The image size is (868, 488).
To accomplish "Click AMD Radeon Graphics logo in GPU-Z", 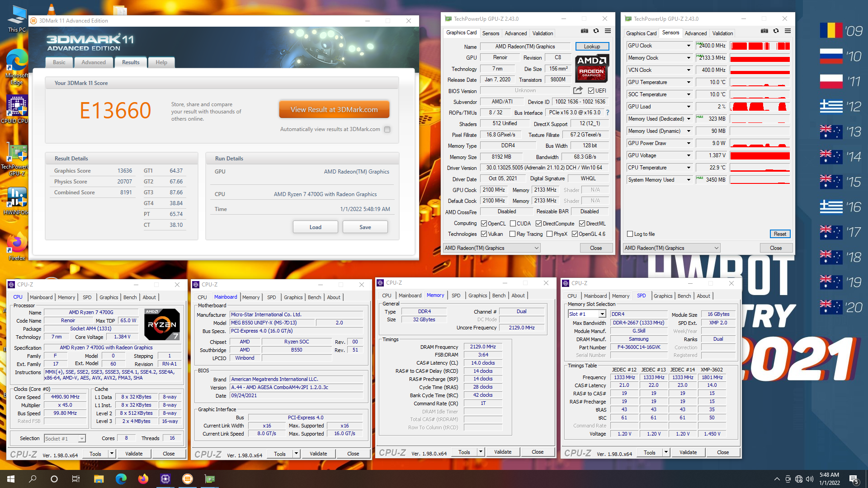I will point(592,68).
